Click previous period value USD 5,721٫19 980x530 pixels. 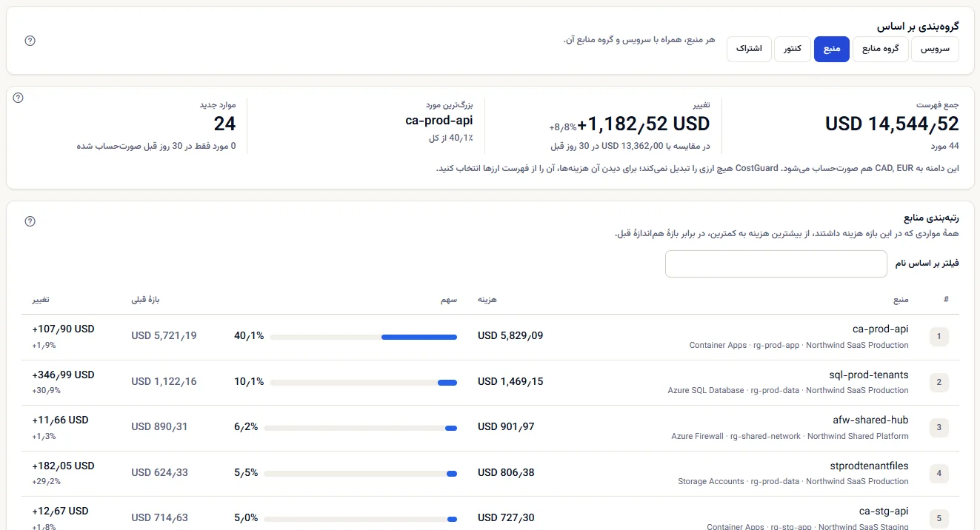[164, 336]
